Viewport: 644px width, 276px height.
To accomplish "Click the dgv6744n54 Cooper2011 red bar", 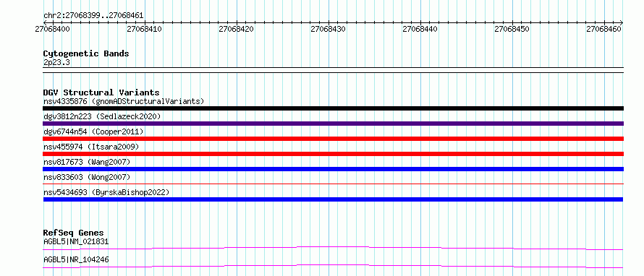I will pos(333,139).
